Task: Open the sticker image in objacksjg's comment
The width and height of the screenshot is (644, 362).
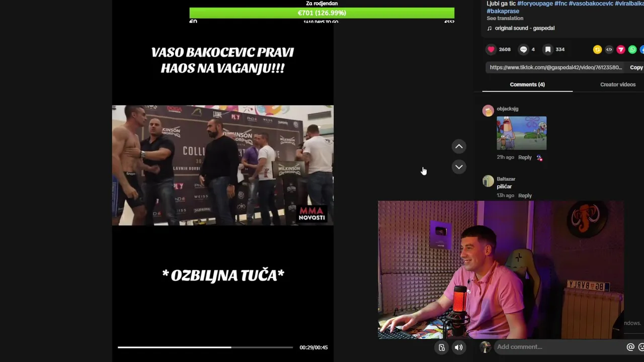Action: tap(521, 133)
